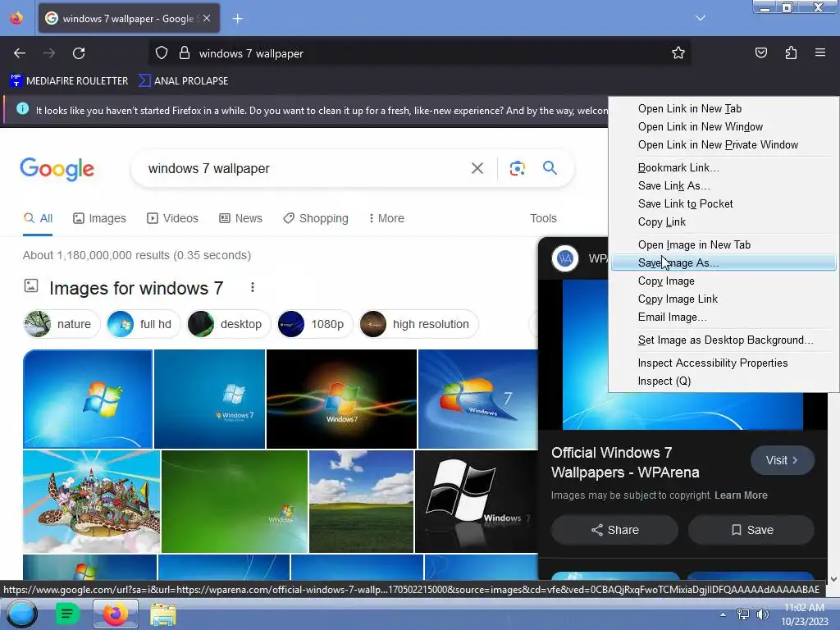Open the Extensions puzzle icon
Screen dimensions: 840x630
pyautogui.click(x=791, y=53)
